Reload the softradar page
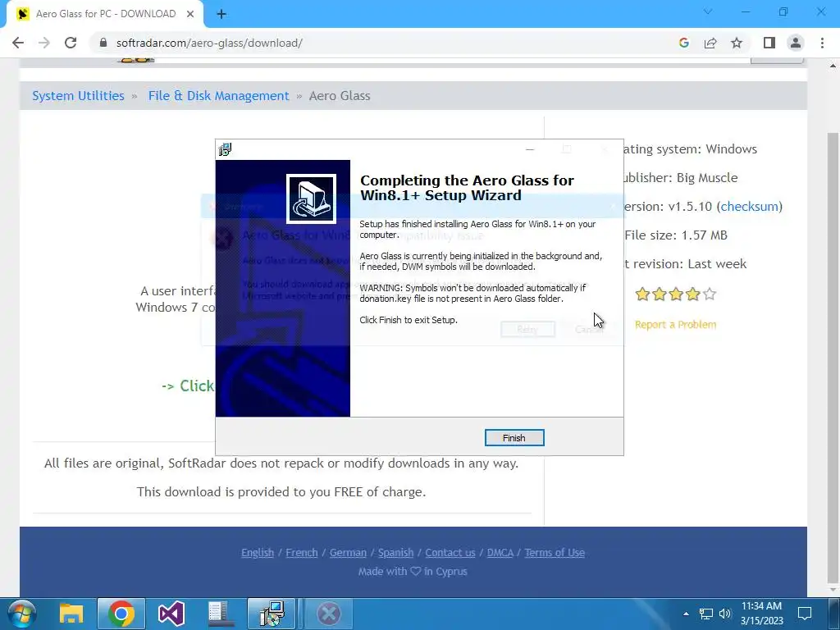 71,43
